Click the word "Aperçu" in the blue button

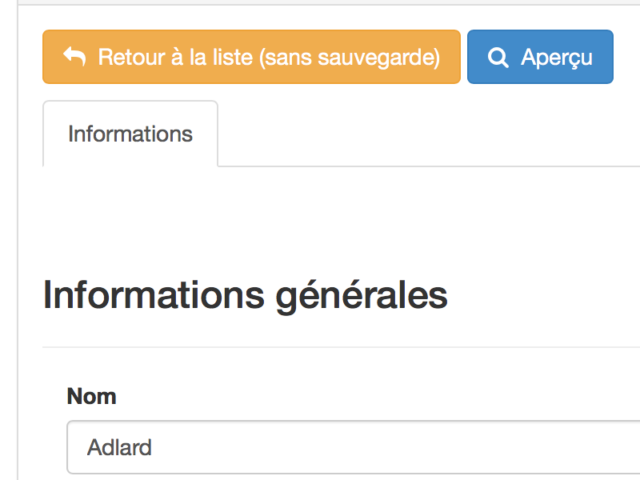(x=556, y=58)
